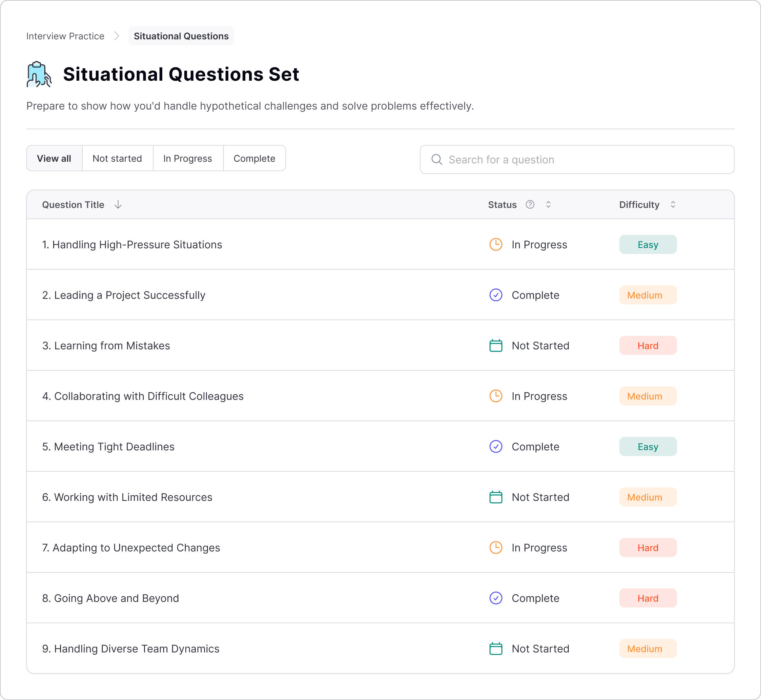Sort by Question Title using its arrow
The width and height of the screenshot is (761, 700).
118,205
